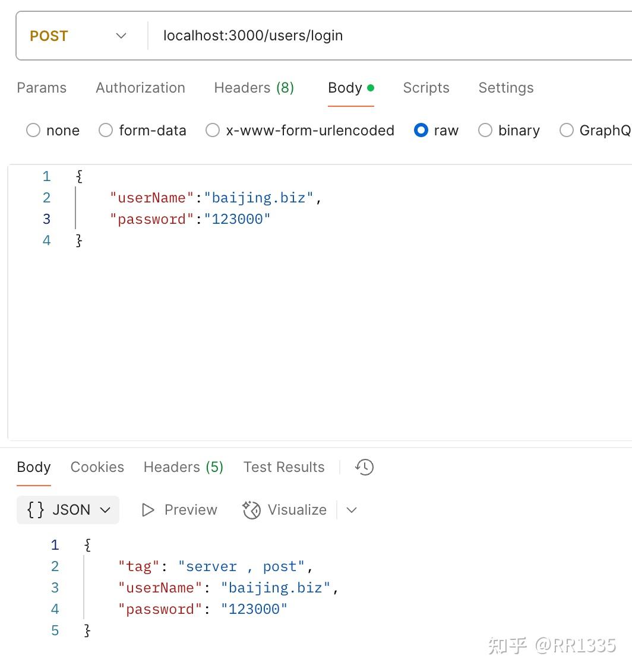Open the response history clock icon
The width and height of the screenshot is (632, 672).
click(x=364, y=467)
